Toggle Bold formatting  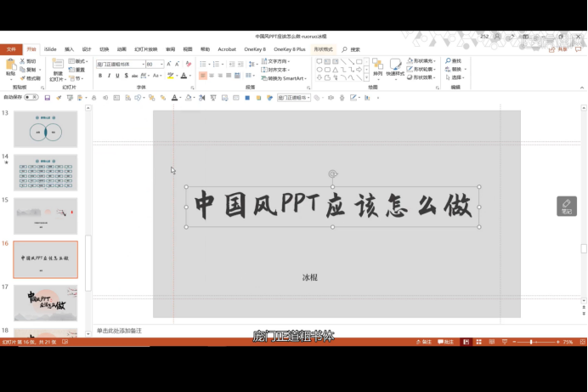point(100,76)
